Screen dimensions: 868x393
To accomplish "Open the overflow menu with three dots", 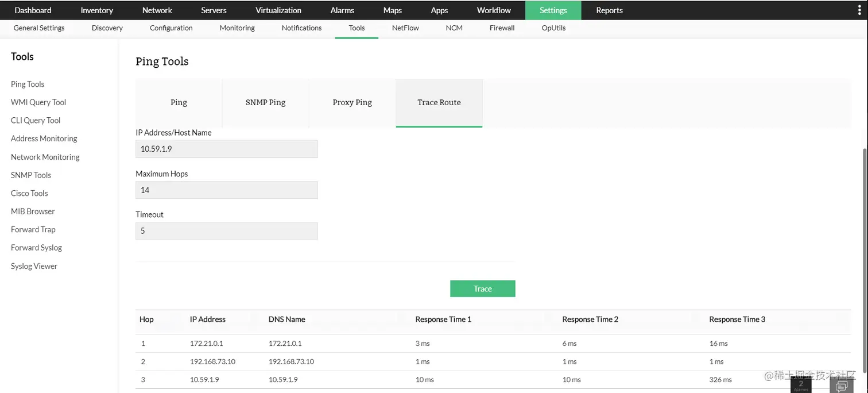I will tap(859, 10).
